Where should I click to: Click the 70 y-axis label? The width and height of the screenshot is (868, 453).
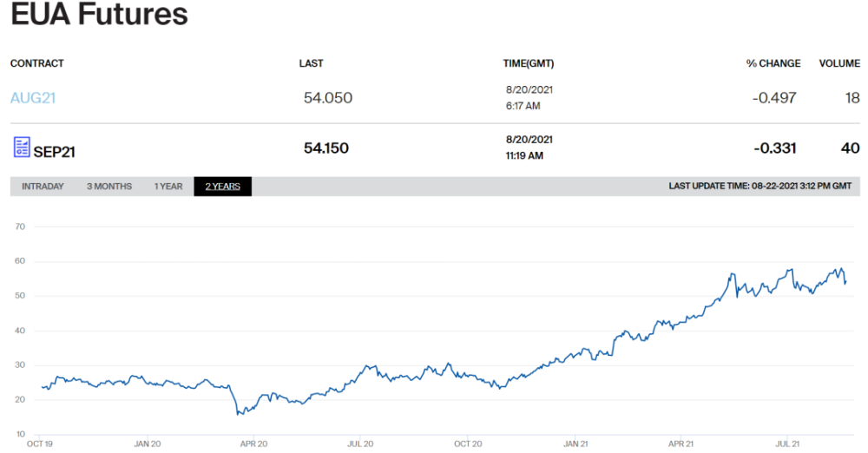click(20, 226)
